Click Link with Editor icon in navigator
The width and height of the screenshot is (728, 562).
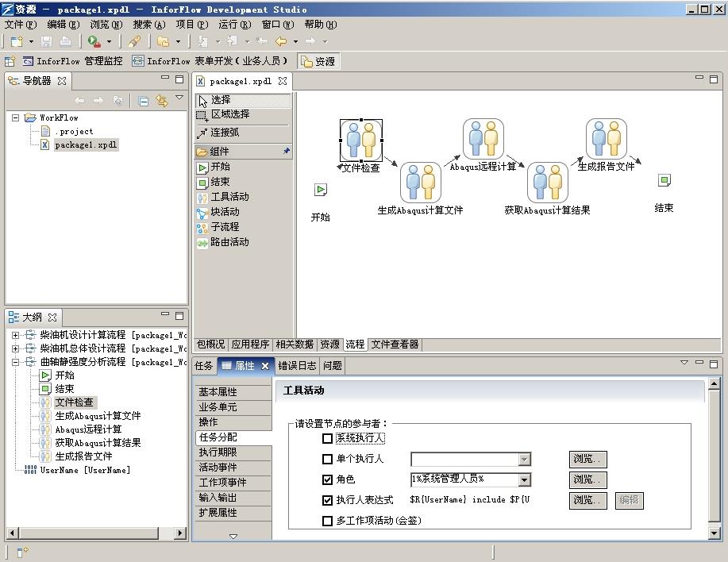162,100
